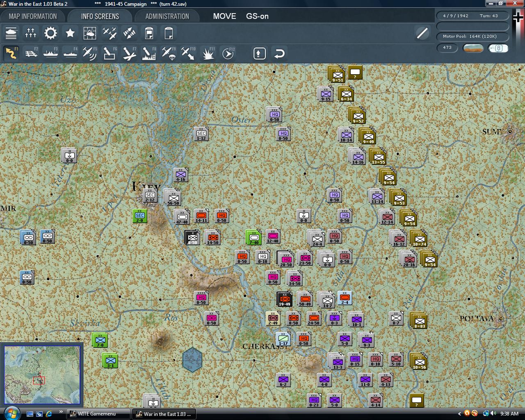Click the zoom level 8 indicator
The image size is (525, 420).
point(498,48)
